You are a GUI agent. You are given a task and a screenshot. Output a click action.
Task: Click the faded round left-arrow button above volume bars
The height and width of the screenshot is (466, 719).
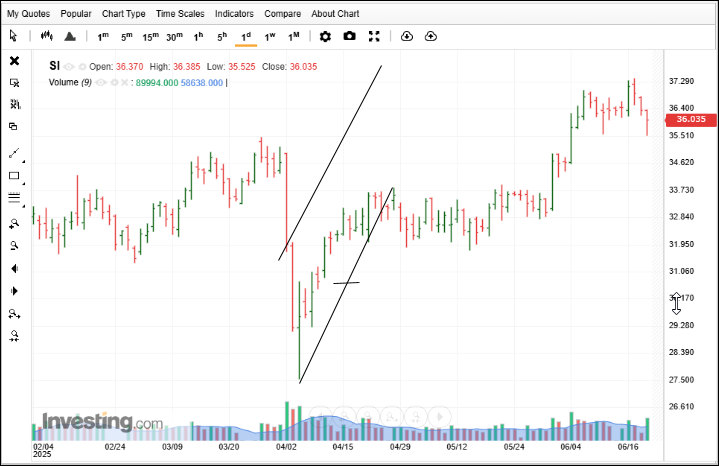click(x=321, y=417)
